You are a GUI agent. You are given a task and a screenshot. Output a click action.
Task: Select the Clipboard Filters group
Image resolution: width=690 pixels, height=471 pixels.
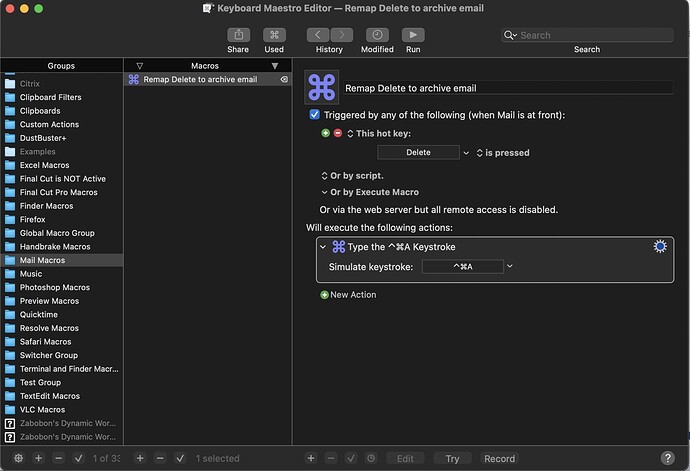62,97
